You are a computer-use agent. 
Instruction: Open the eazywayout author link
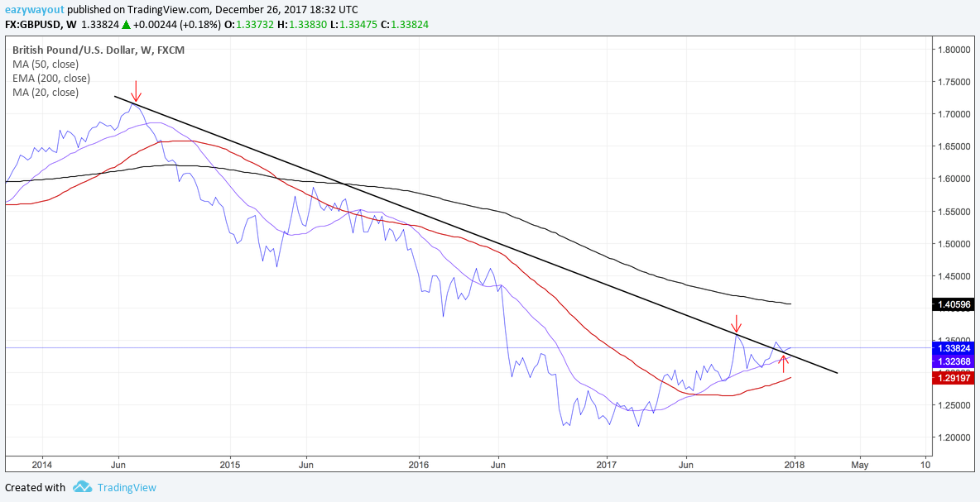[x=33, y=10]
